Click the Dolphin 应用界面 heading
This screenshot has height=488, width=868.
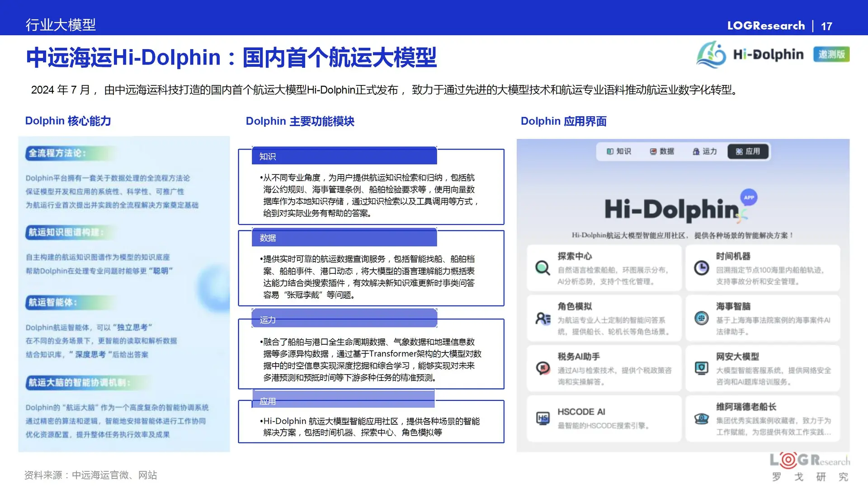pos(564,121)
